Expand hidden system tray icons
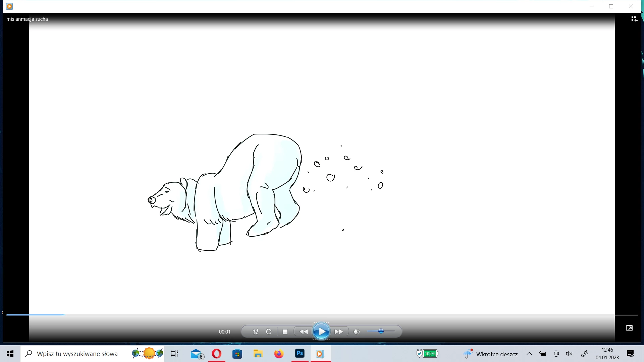The image size is (644, 362). (529, 354)
